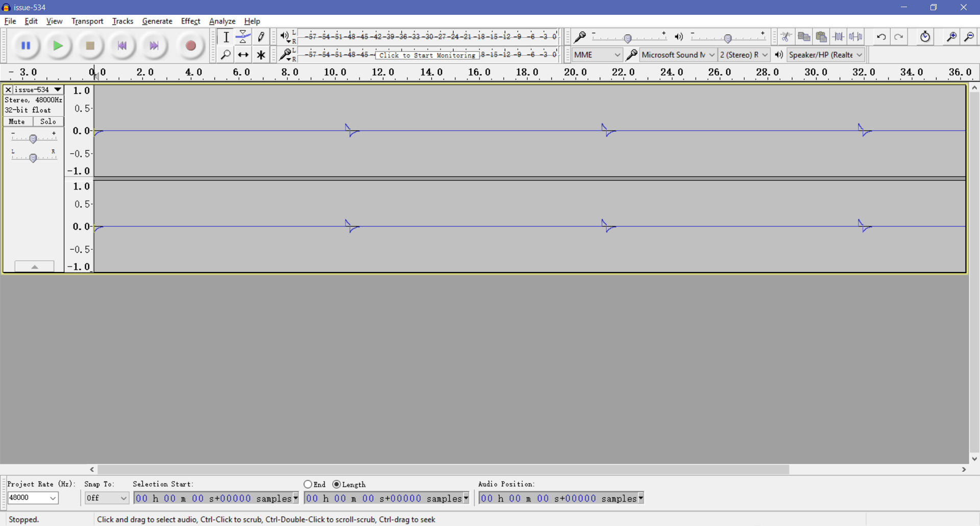Click the Copy icon in the edit toolbar

coord(804,37)
